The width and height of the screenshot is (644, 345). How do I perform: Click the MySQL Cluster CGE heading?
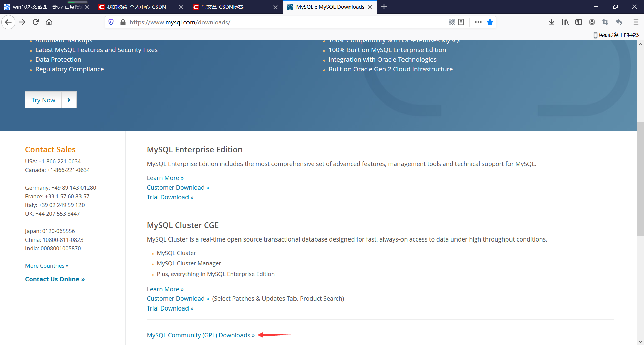coord(183,225)
